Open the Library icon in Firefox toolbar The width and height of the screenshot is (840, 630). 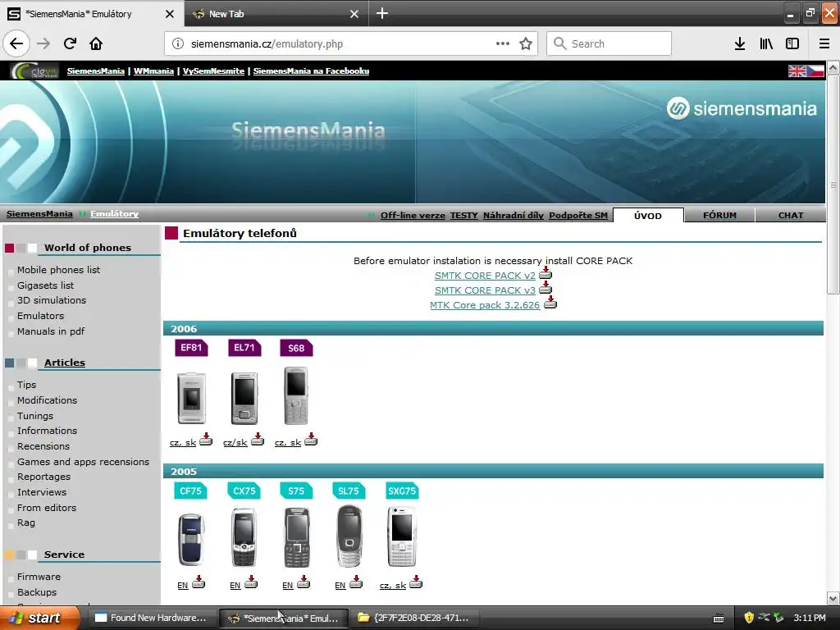(x=766, y=44)
